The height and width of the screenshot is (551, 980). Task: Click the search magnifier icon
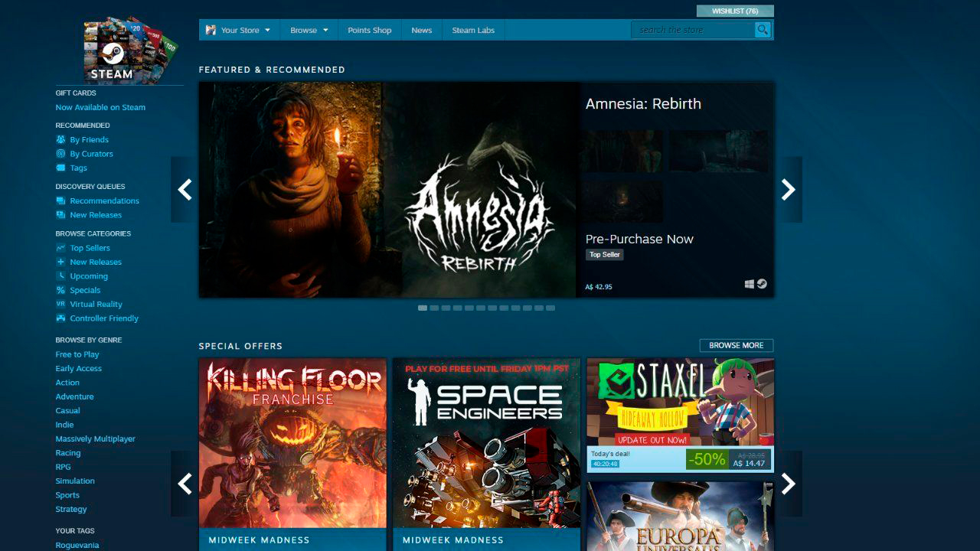[762, 30]
